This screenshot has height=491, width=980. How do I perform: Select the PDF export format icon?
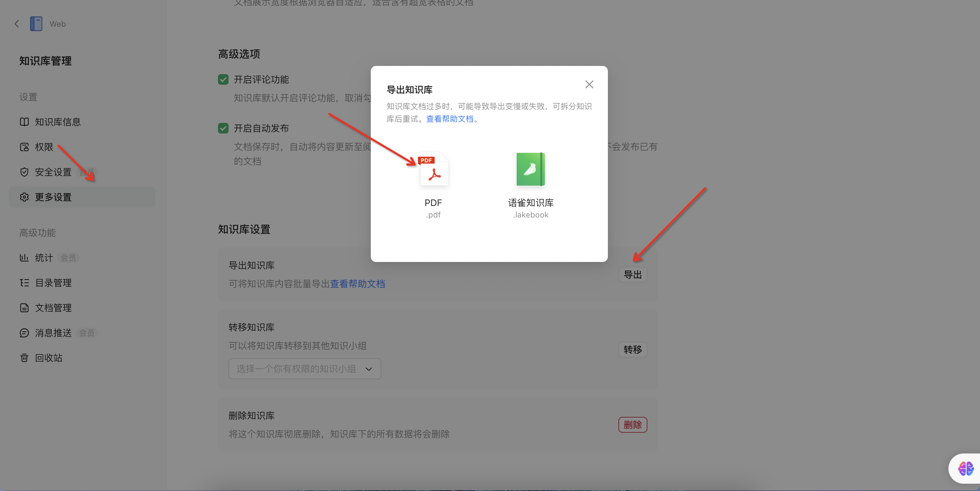pyautogui.click(x=434, y=170)
